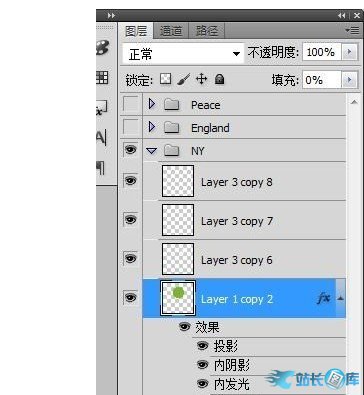Select the NY group name
The image size is (364, 395).
(x=198, y=151)
